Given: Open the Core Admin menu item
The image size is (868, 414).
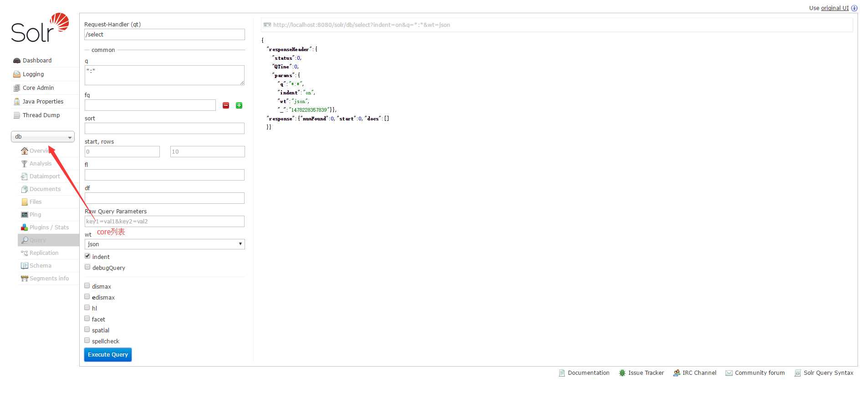Looking at the screenshot, I should click(38, 88).
